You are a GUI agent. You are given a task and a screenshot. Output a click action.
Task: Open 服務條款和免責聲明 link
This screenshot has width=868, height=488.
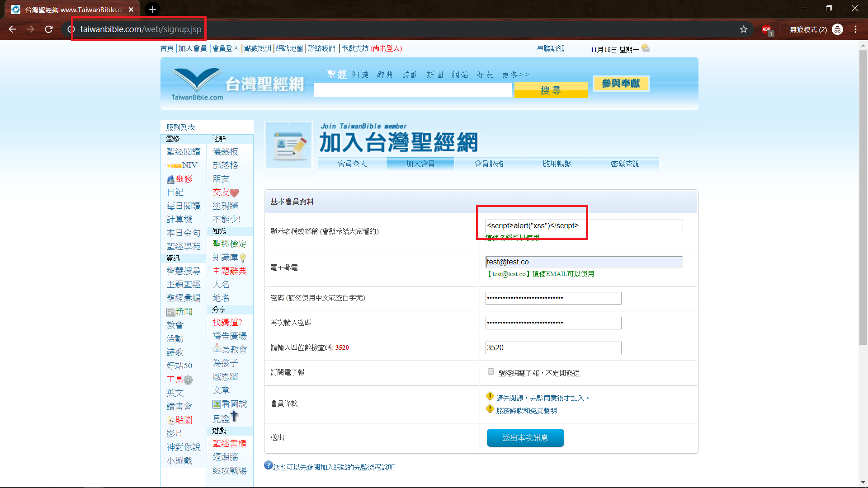[x=527, y=411]
